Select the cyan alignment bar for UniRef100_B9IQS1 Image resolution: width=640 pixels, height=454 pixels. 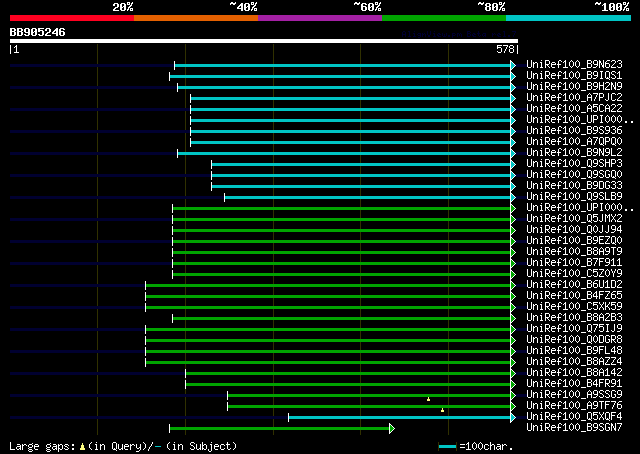(x=340, y=76)
